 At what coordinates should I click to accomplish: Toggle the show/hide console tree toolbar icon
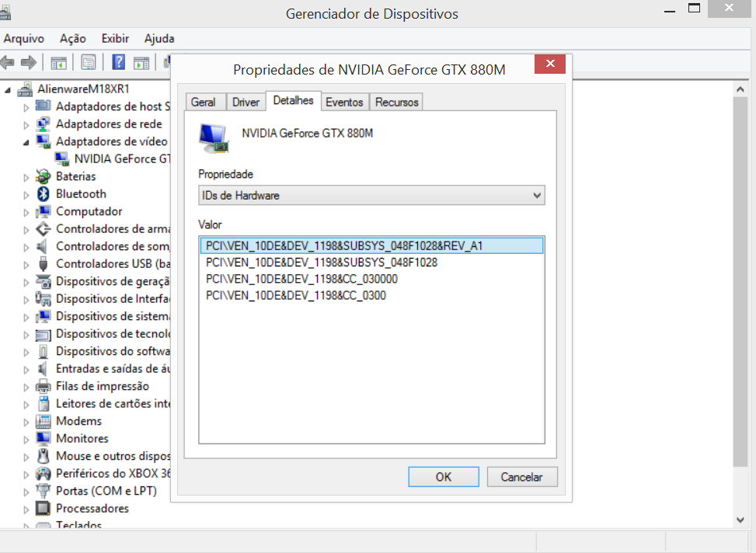59,63
